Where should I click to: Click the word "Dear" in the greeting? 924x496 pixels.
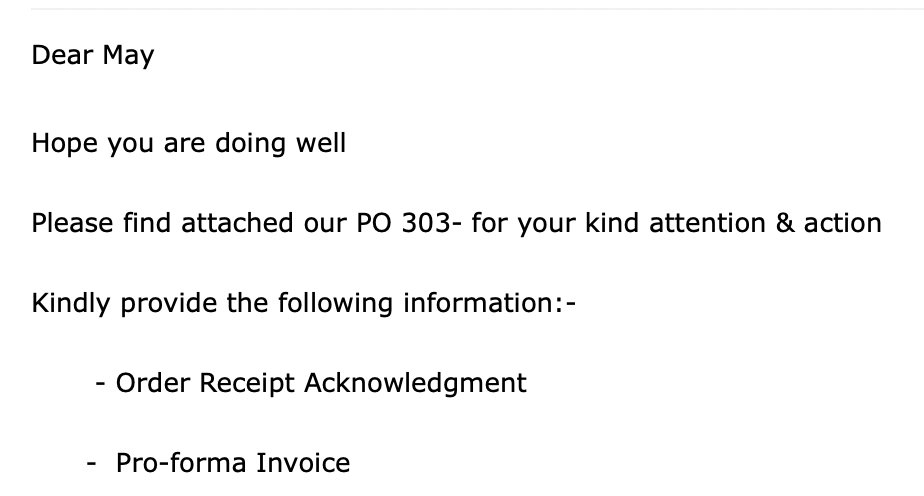pyautogui.click(x=62, y=55)
